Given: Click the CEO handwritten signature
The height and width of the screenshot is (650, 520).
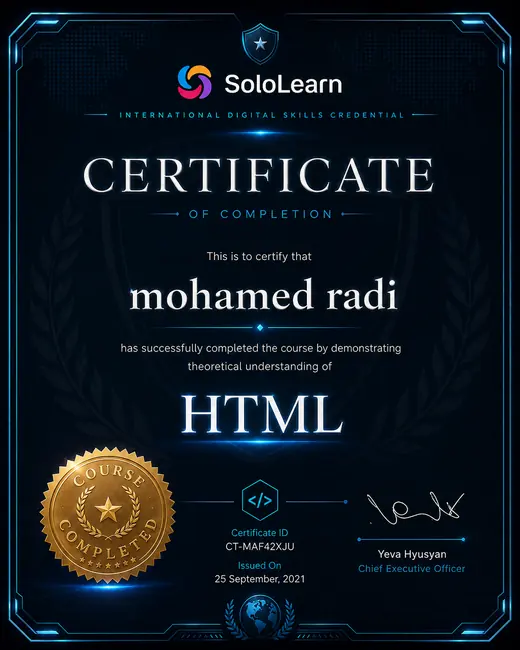Looking at the screenshot, I should pyautogui.click(x=415, y=508).
